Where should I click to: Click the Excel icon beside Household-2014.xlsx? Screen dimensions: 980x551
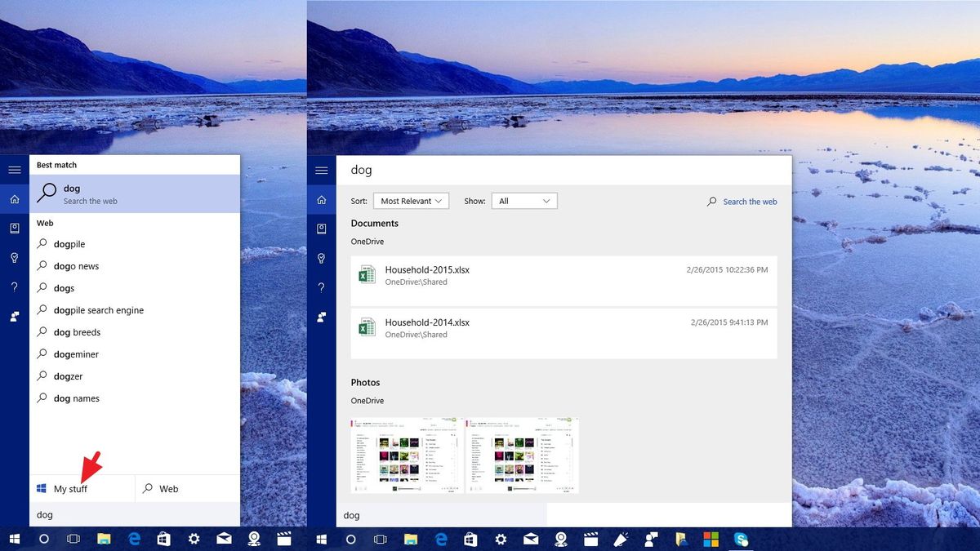click(367, 327)
